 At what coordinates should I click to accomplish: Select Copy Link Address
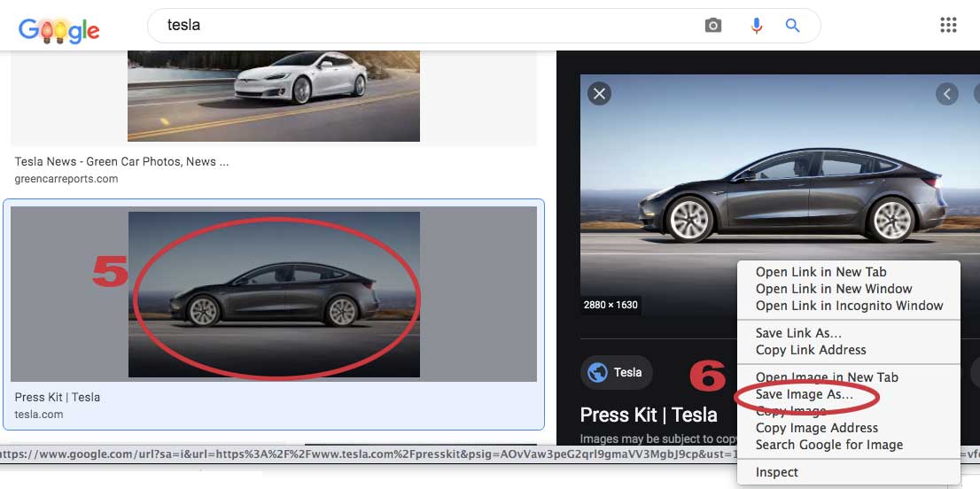click(811, 350)
